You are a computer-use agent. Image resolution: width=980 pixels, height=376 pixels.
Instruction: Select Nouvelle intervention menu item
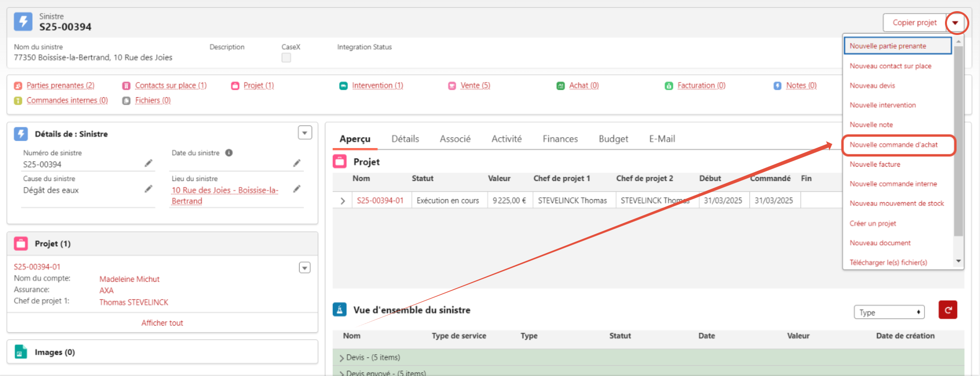[x=898, y=105]
